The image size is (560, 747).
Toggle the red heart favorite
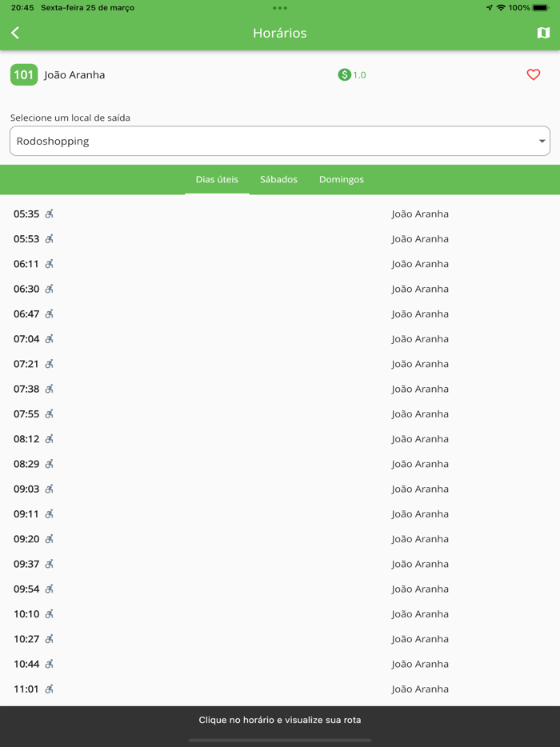coord(534,74)
